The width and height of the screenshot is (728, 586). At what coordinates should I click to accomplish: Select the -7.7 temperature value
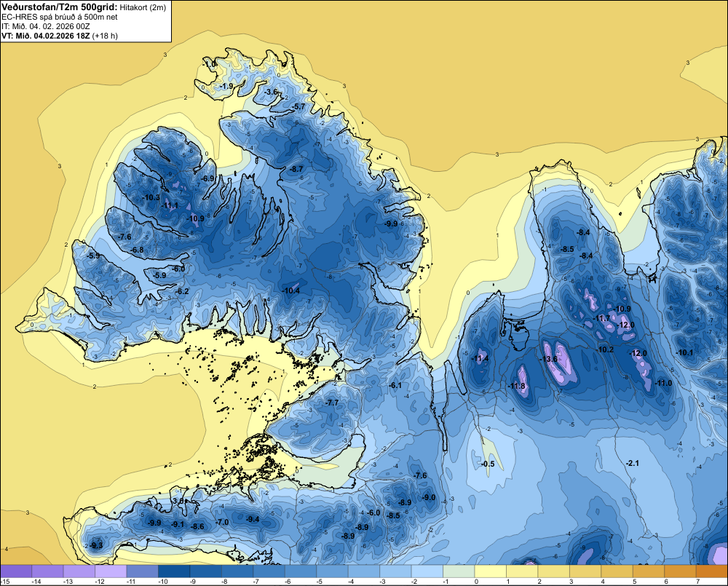coord(333,403)
